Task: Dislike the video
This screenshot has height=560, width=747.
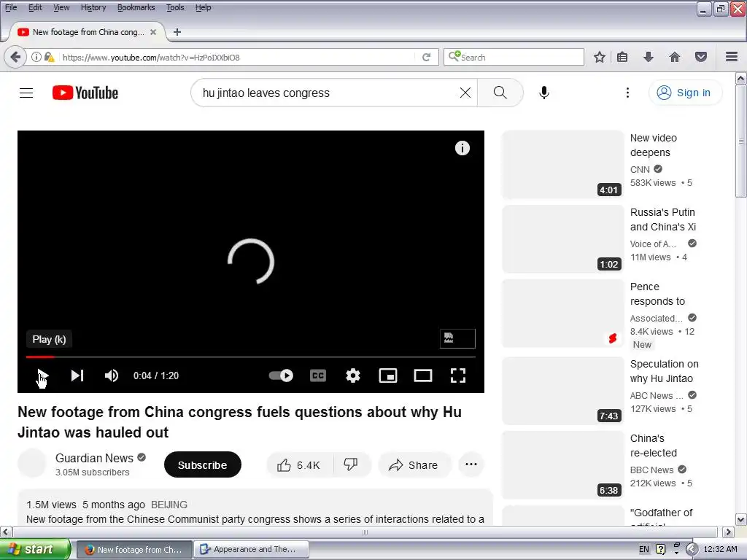Action: pyautogui.click(x=351, y=464)
